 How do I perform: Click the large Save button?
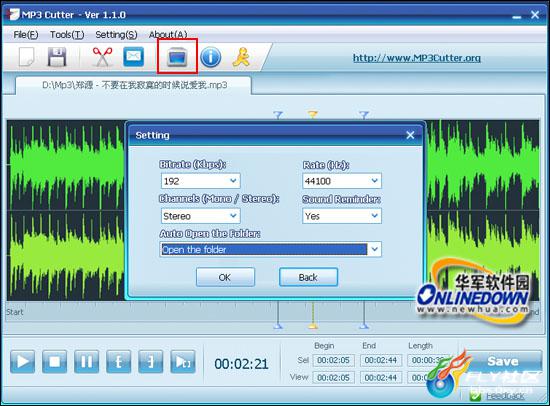[x=503, y=361]
